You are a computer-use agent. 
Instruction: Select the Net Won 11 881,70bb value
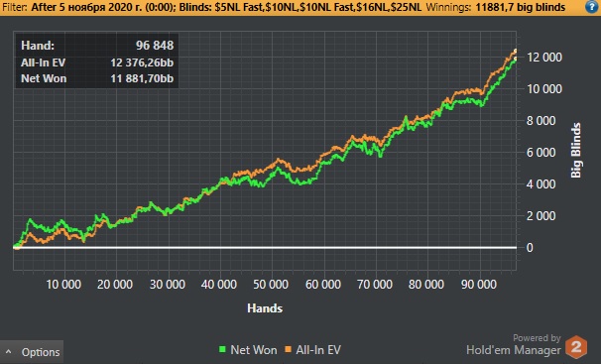click(x=142, y=78)
